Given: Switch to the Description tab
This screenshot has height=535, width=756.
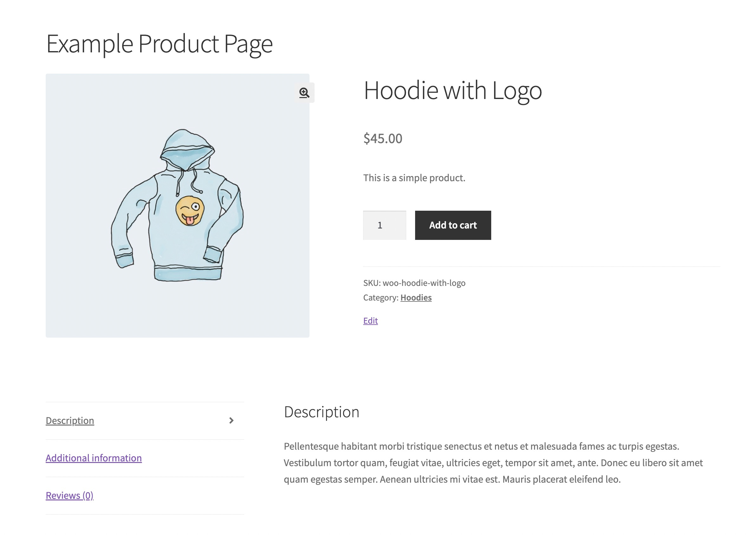Looking at the screenshot, I should [x=70, y=420].
